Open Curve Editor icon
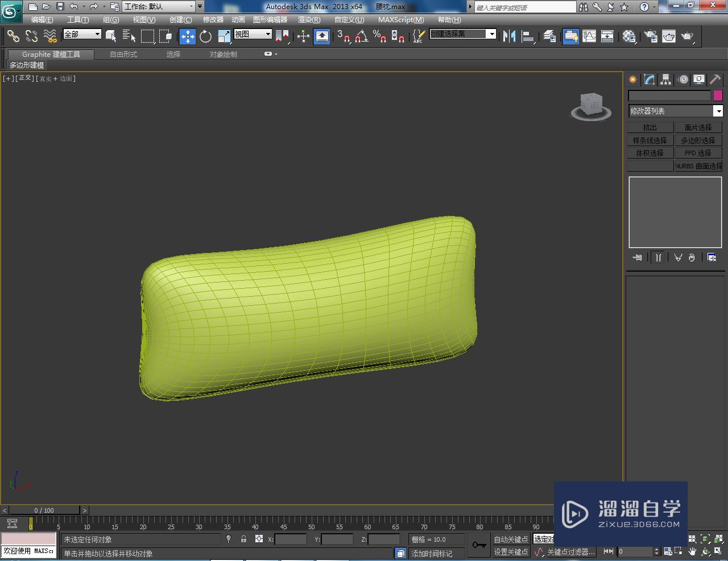The width and height of the screenshot is (728, 561). (x=589, y=36)
